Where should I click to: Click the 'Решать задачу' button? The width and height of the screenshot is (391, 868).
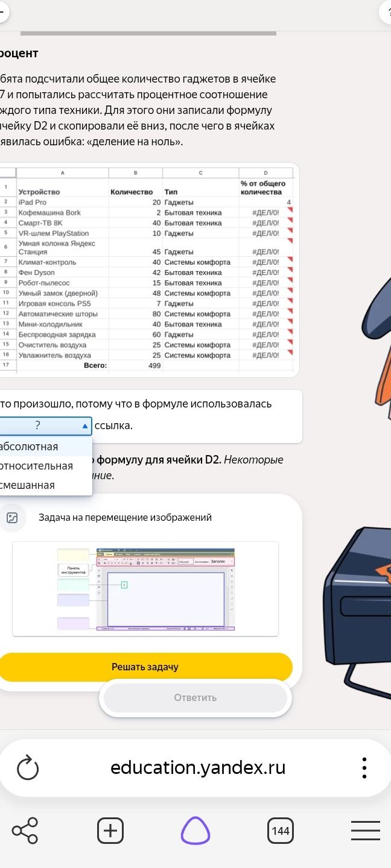click(145, 667)
